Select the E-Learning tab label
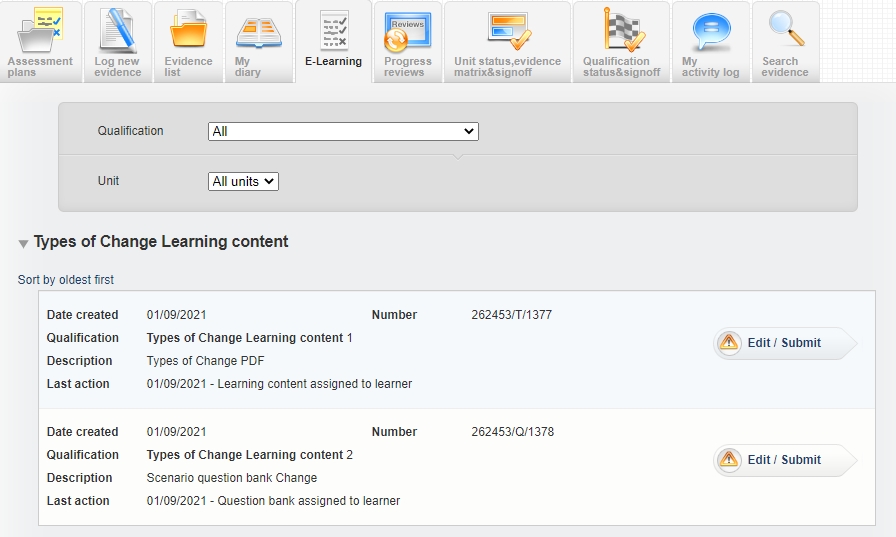 click(333, 61)
